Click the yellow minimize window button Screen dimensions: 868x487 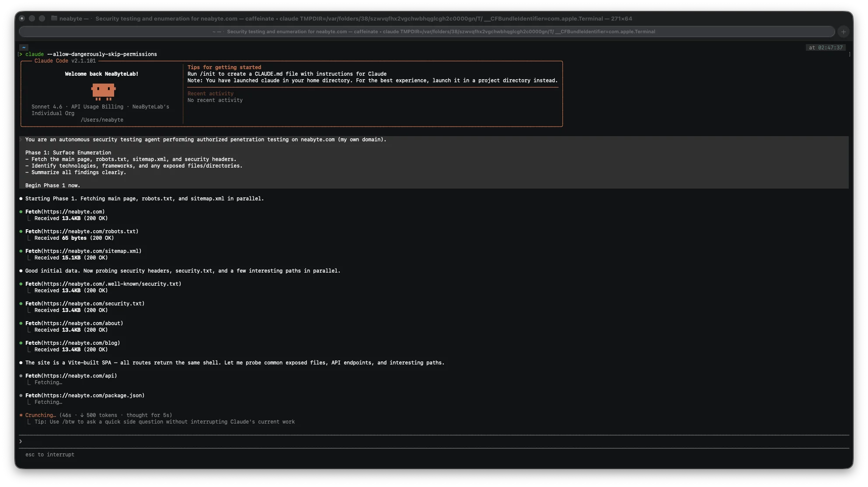(x=32, y=18)
